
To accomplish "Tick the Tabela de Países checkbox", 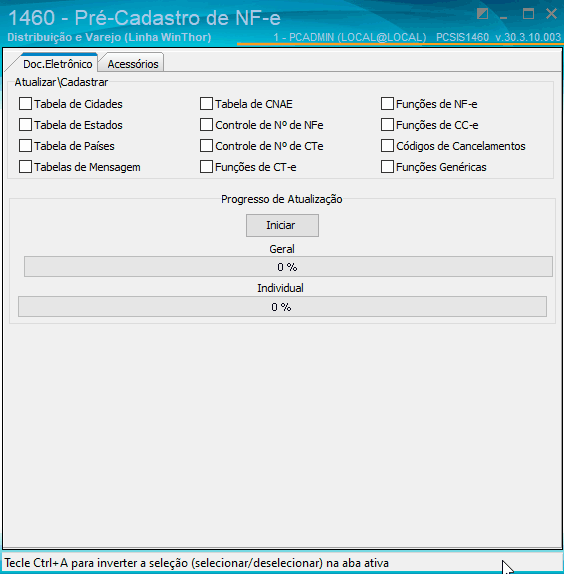I will click(x=25, y=146).
